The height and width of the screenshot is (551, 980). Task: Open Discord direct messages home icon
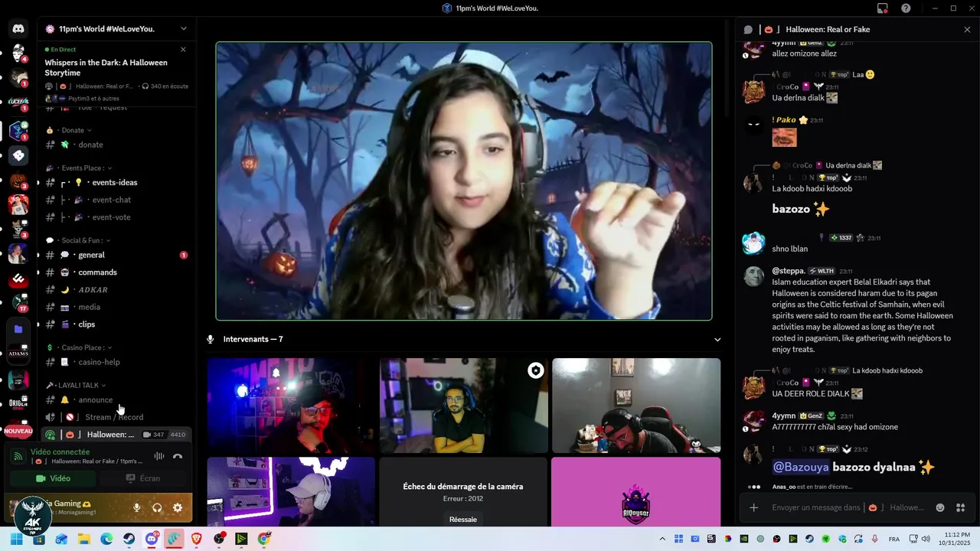(x=18, y=29)
